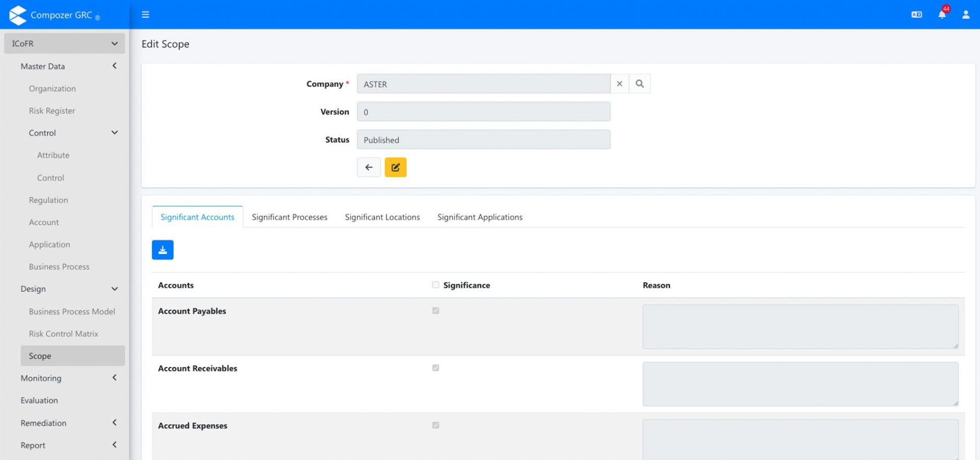The height and width of the screenshot is (460, 980).
Task: Switch to the Significant Processes tab
Action: (x=290, y=217)
